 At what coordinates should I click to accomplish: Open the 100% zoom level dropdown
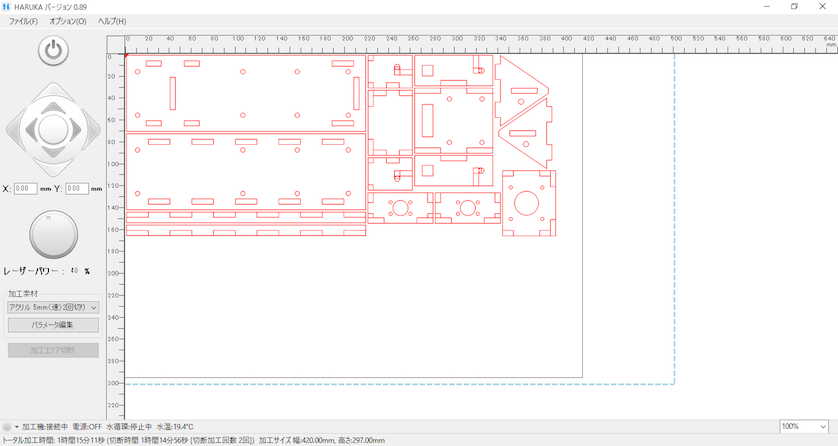[805, 426]
